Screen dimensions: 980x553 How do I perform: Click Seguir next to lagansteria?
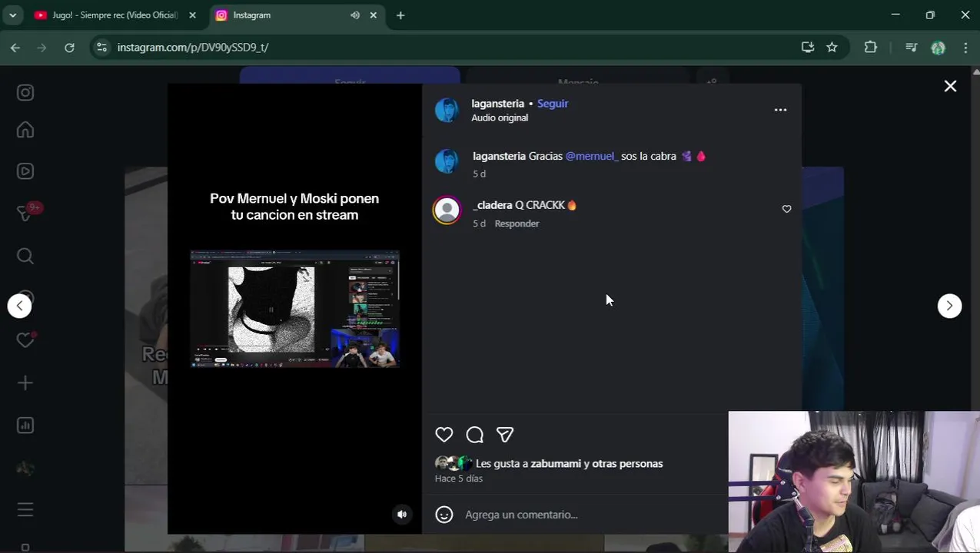point(553,103)
